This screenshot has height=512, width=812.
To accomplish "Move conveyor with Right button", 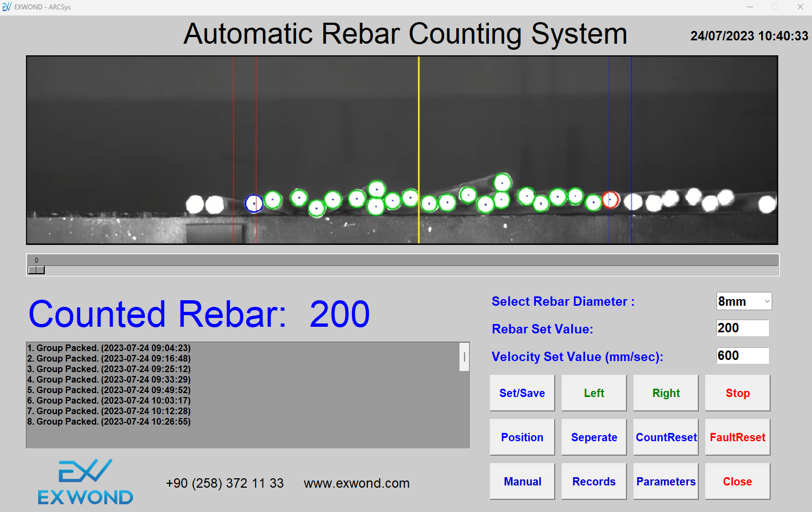I will tap(666, 393).
